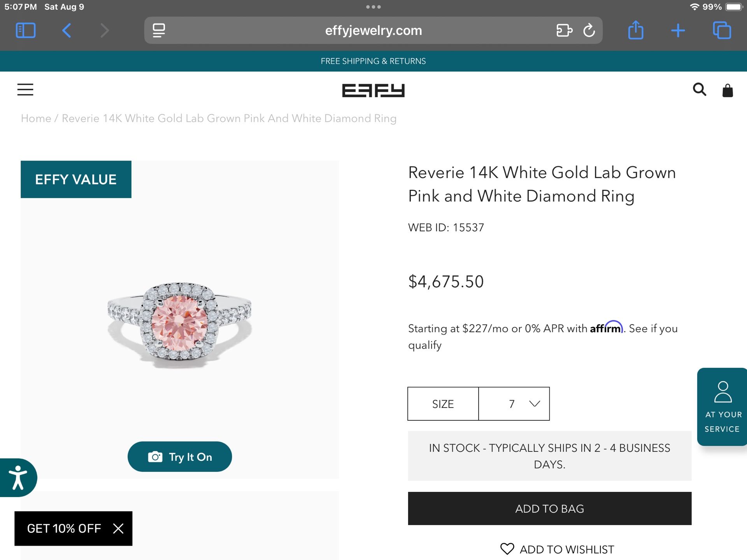The width and height of the screenshot is (747, 560).
Task: Go back to the previous page
Action: [67, 30]
